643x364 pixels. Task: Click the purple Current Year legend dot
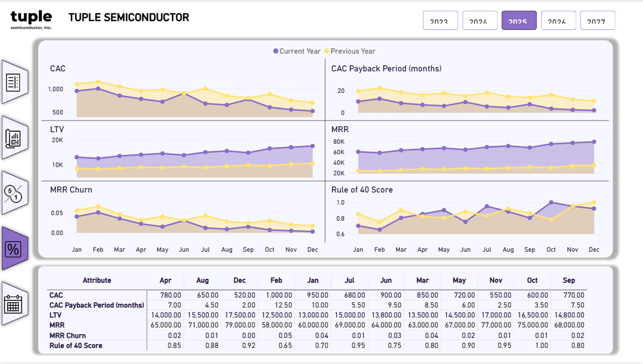tap(276, 51)
